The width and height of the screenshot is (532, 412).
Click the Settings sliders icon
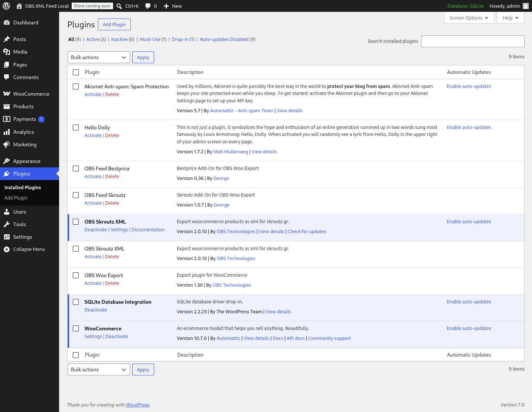7,237
